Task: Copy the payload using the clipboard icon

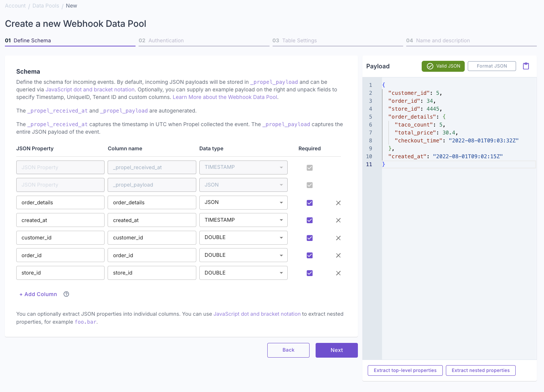Action: [x=526, y=66]
